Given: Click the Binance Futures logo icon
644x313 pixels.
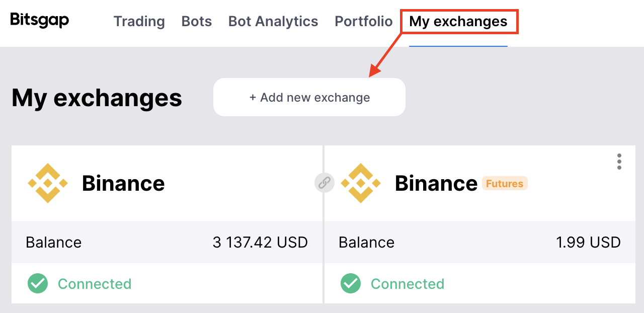Looking at the screenshot, I should [361, 183].
